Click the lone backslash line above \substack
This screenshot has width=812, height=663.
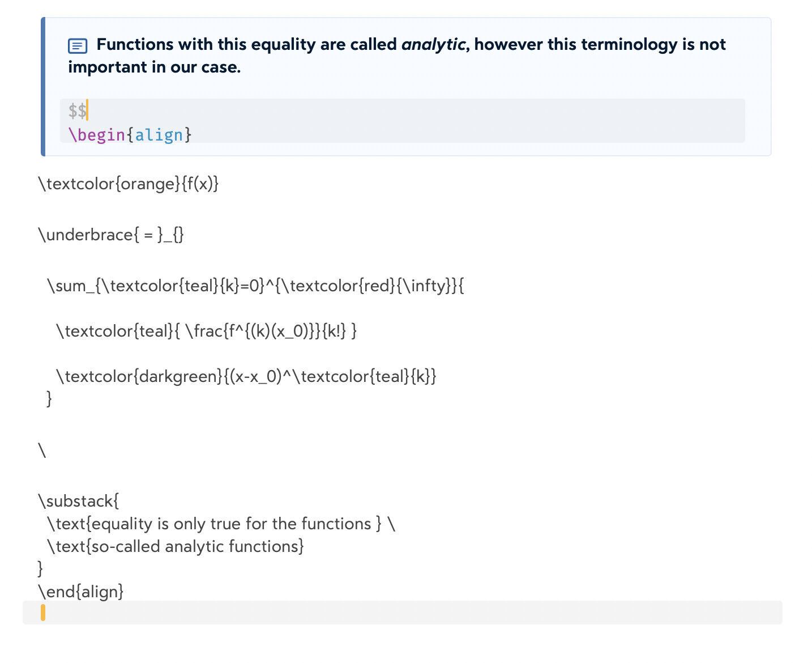42,450
